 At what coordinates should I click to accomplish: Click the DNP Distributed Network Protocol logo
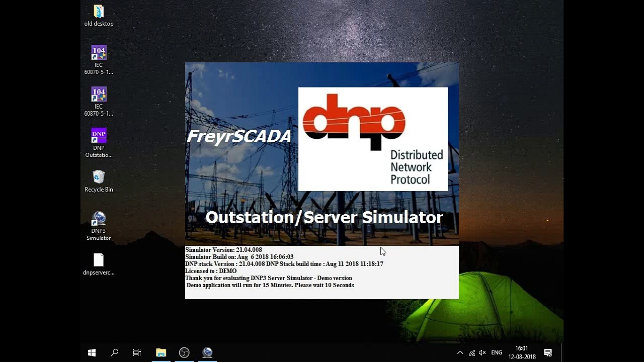pyautogui.click(x=373, y=139)
